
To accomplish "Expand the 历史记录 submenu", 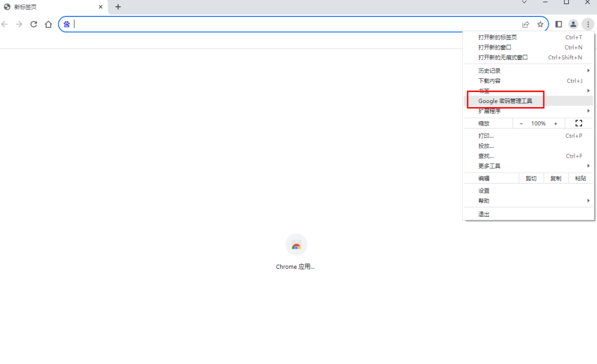I will [x=528, y=71].
